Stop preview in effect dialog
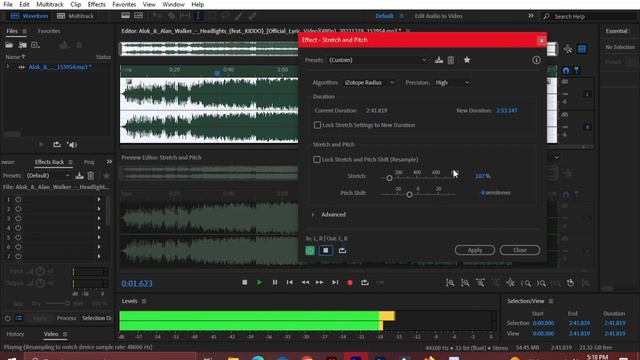Screen dimensions: 640x360 pos(325,250)
